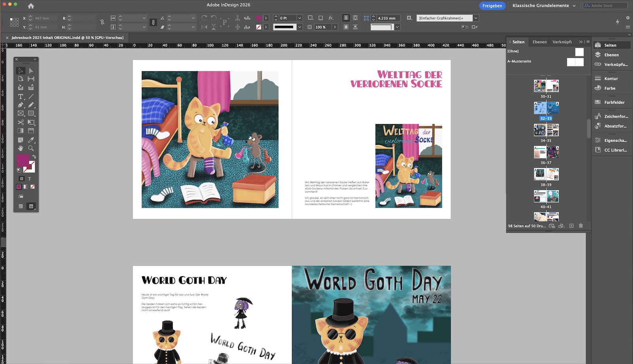The image size is (633, 364).
Task: Select the Type tool in toolbox
Action: 21,97
